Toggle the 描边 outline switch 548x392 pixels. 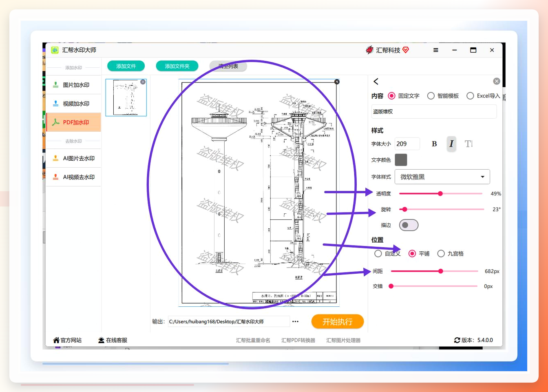(409, 225)
